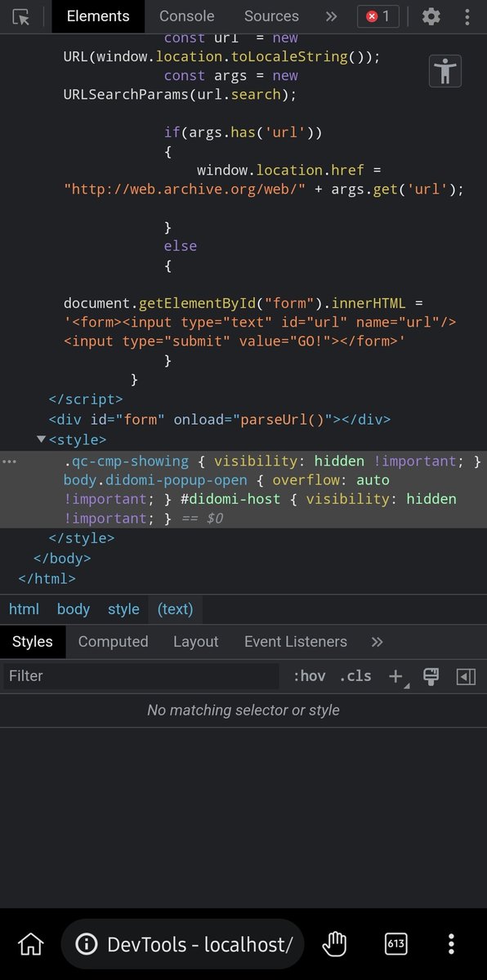Screen dimensions: 487x980
Task: Select the body breadcrumb
Action: tap(74, 609)
